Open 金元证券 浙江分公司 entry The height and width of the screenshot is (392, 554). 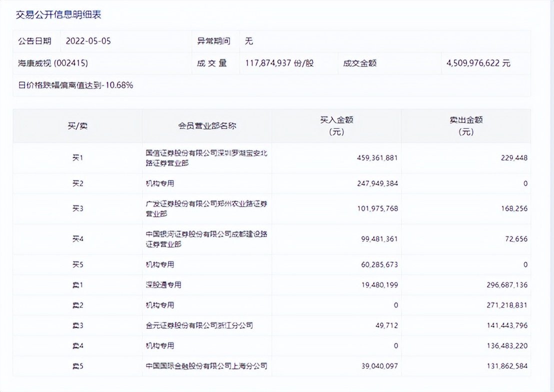point(199,325)
